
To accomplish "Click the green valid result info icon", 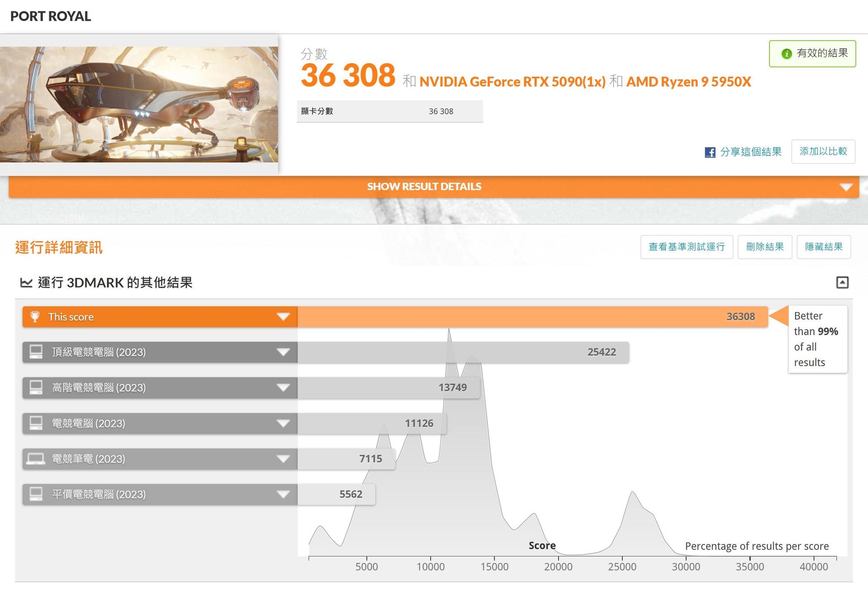I will click(x=787, y=54).
